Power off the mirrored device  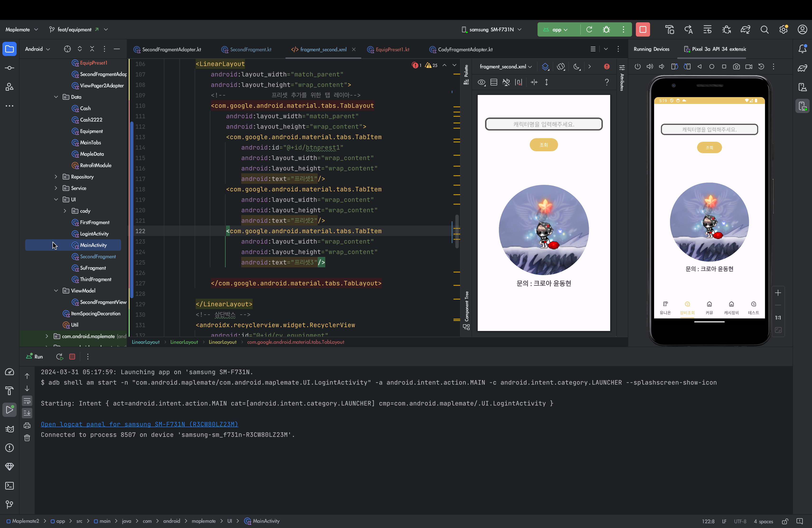[x=638, y=66]
